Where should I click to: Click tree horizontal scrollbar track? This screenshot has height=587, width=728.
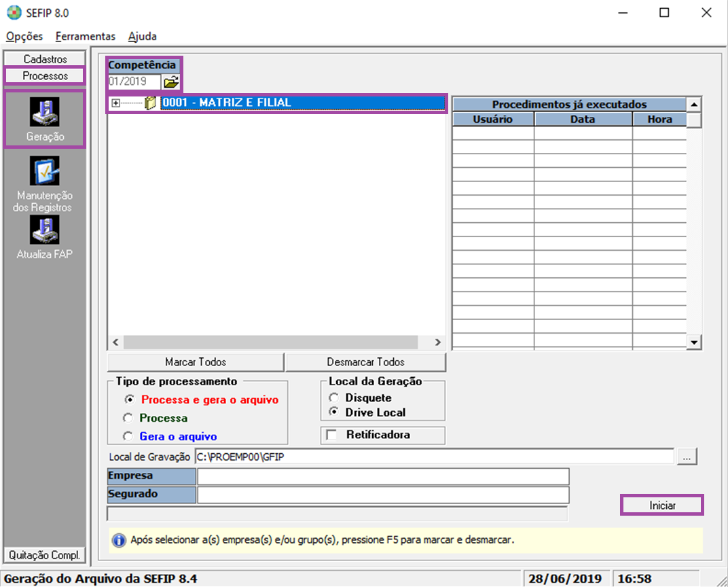pyautogui.click(x=271, y=342)
